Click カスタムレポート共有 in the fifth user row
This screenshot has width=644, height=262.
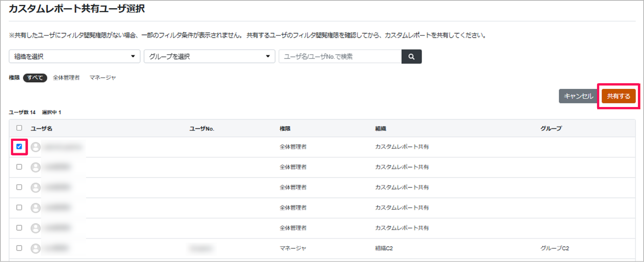[x=402, y=228]
